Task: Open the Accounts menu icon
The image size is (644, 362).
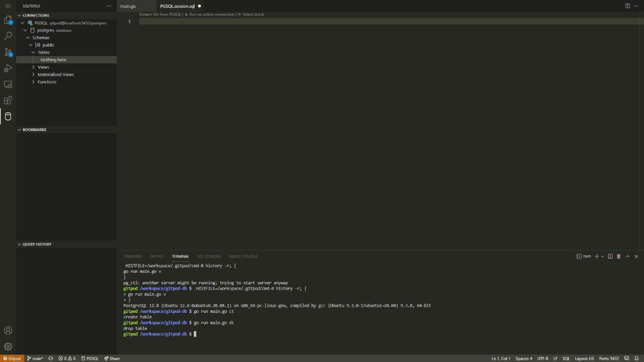Action: click(x=8, y=330)
